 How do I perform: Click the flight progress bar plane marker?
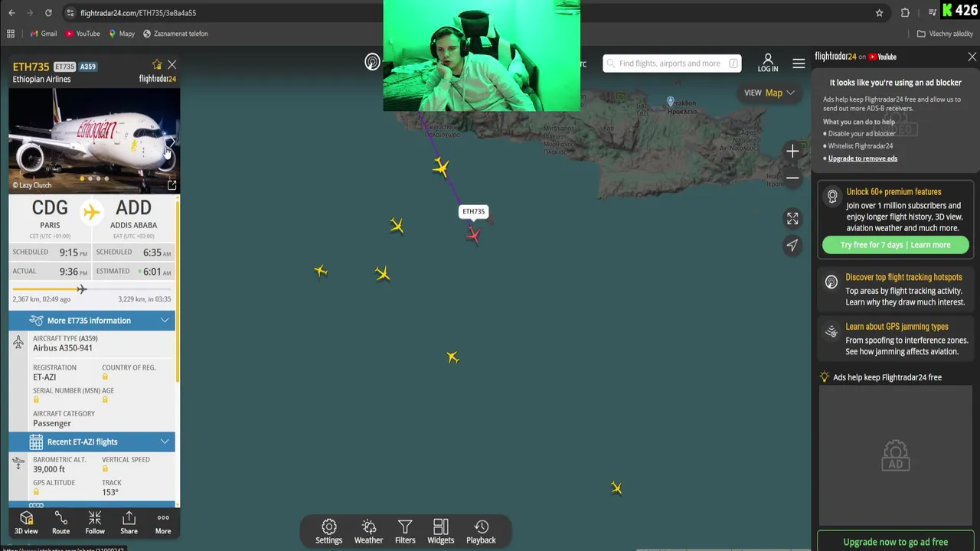[x=82, y=289]
